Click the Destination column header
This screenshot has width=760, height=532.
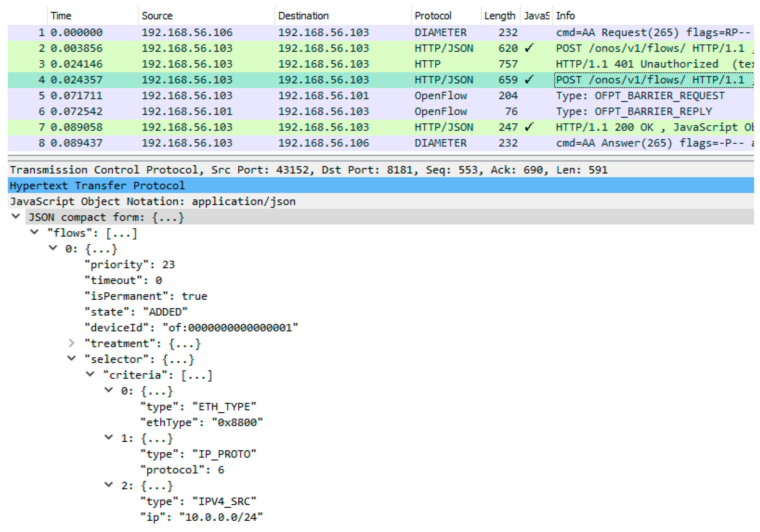[x=303, y=16]
